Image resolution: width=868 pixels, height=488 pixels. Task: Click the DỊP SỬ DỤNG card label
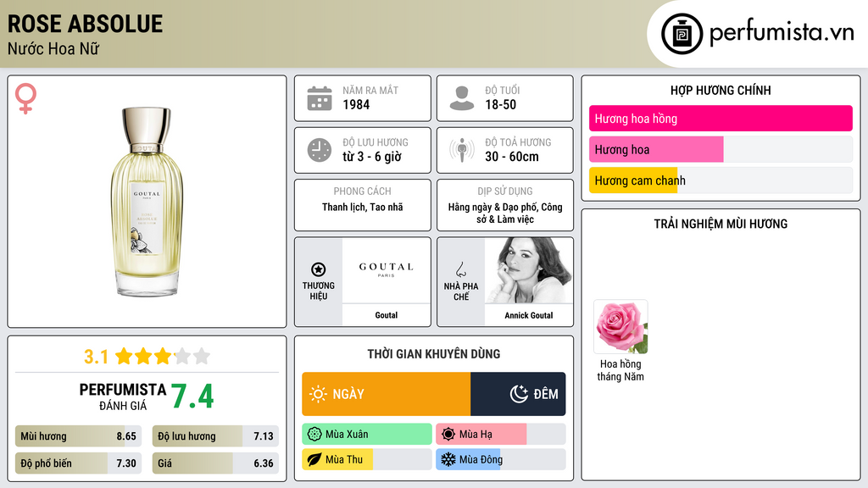(x=505, y=191)
